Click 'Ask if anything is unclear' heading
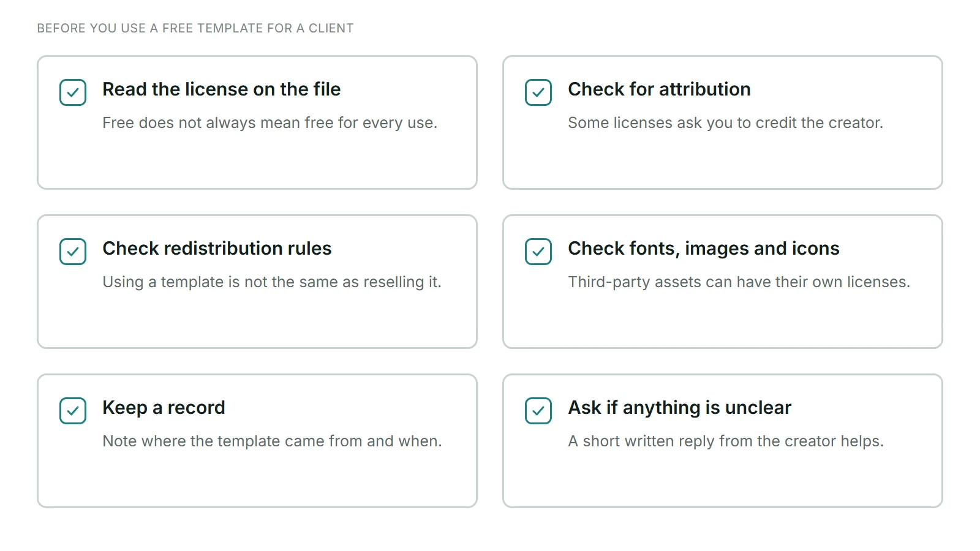The width and height of the screenshot is (980, 551). tap(679, 408)
